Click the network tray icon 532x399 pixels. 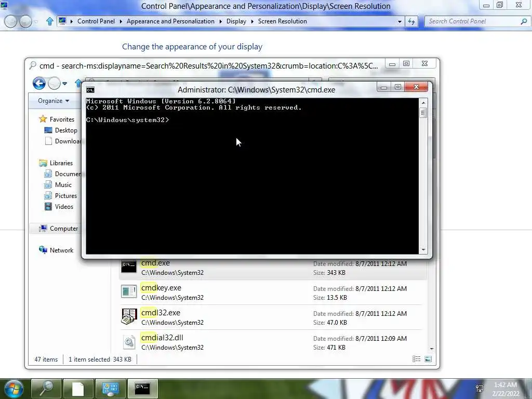point(480,389)
